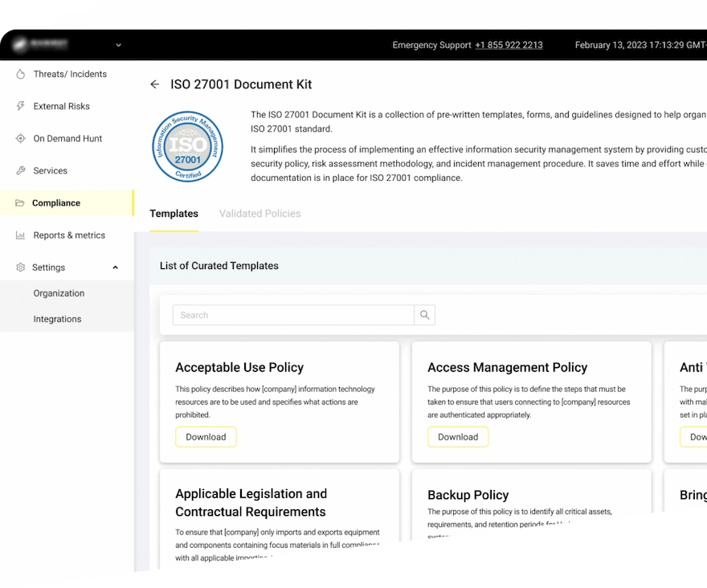
Task: Click the Backup Policy card title
Action: (x=468, y=495)
